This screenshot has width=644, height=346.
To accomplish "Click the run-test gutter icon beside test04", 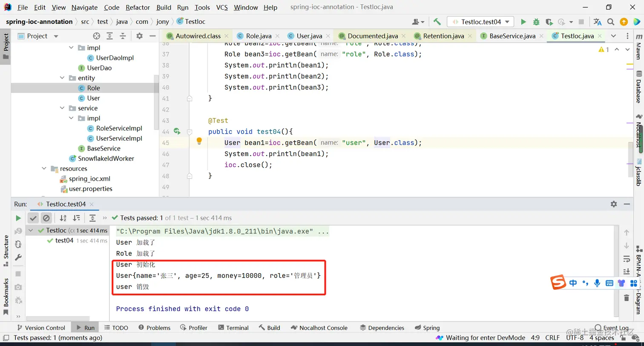I will pyautogui.click(x=177, y=131).
